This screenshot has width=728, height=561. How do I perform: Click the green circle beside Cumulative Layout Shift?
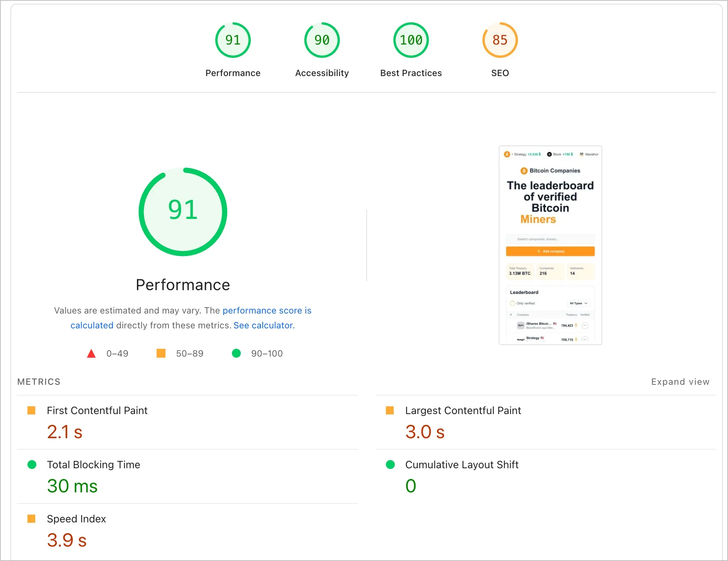coord(390,465)
